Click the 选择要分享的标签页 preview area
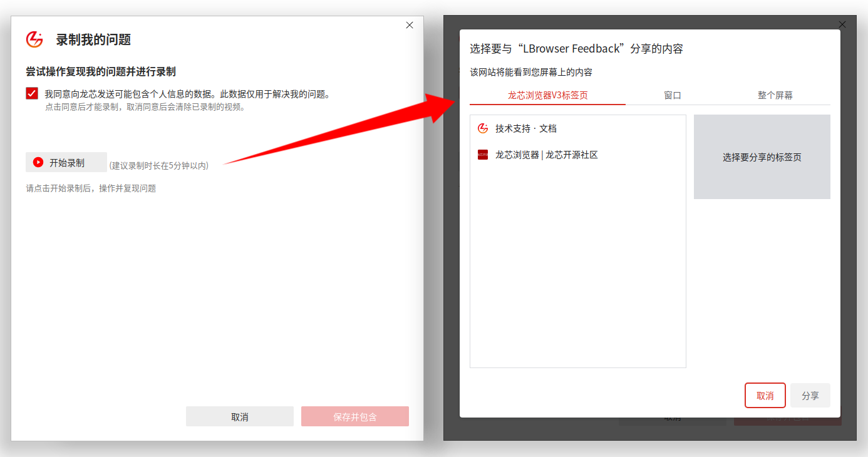 click(762, 157)
